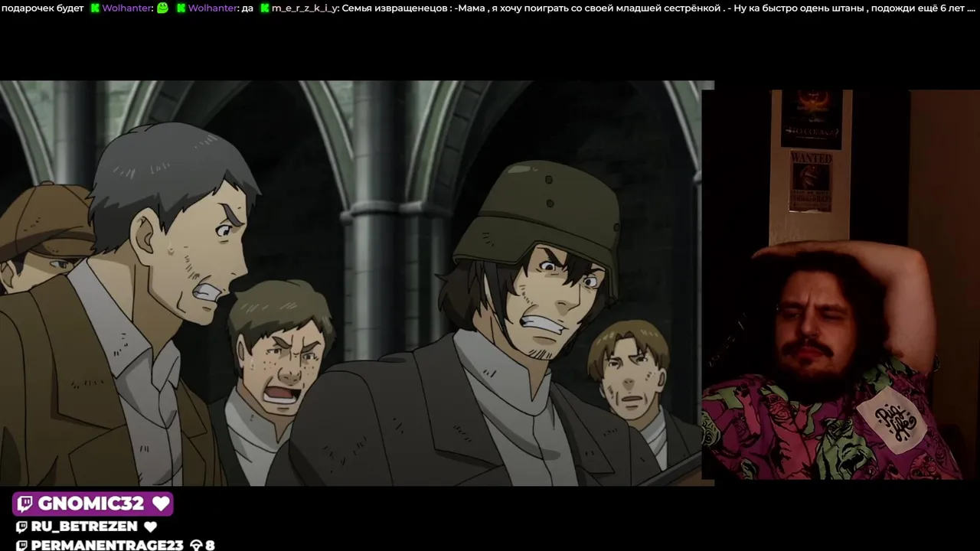The image size is (980, 551).
Task: Click the WANTED poster in webcam view
Action: tap(811, 181)
